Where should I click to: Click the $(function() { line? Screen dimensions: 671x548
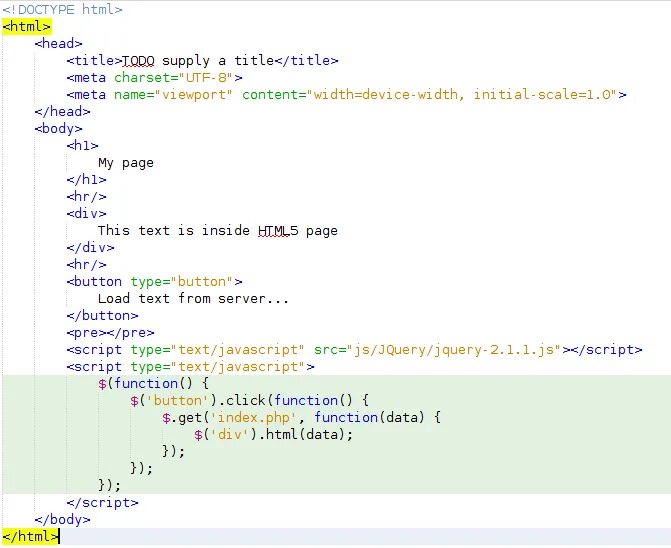click(x=154, y=384)
